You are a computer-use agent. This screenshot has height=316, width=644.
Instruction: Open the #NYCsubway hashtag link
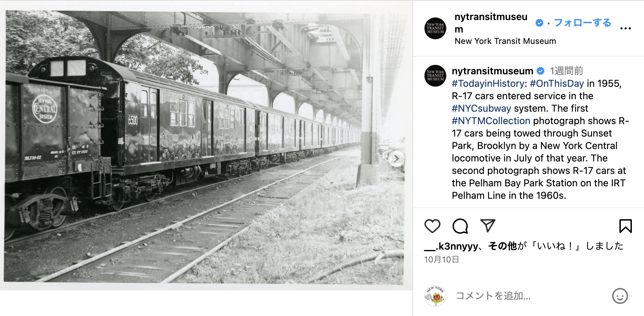481,109
